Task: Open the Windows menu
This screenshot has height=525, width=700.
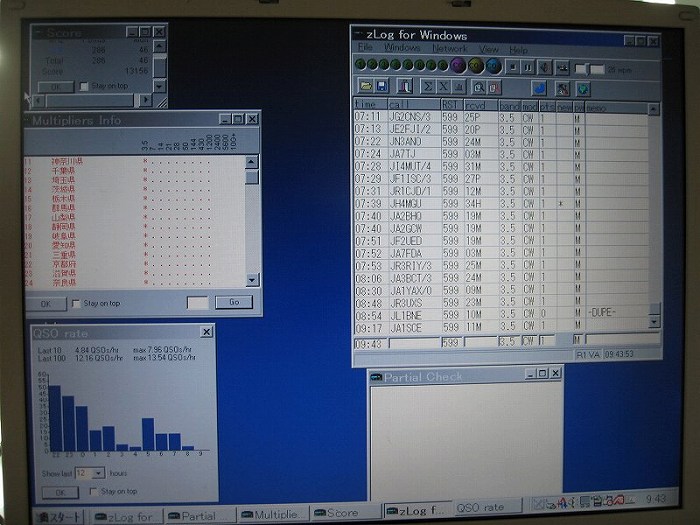Action: 402,47
